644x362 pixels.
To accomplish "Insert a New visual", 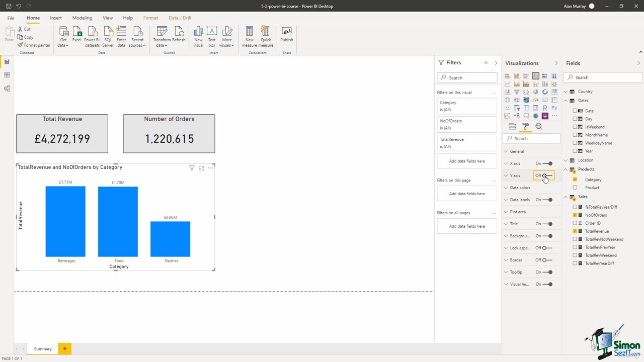I will [x=198, y=36].
